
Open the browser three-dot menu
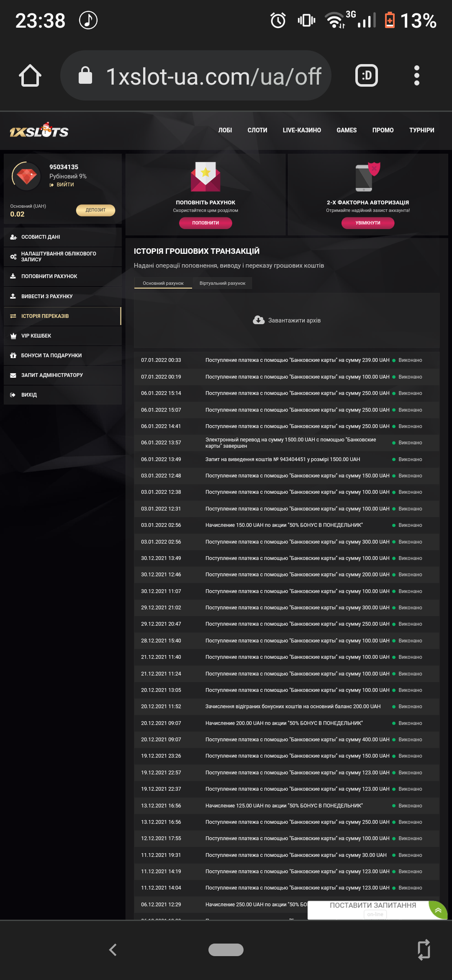416,75
